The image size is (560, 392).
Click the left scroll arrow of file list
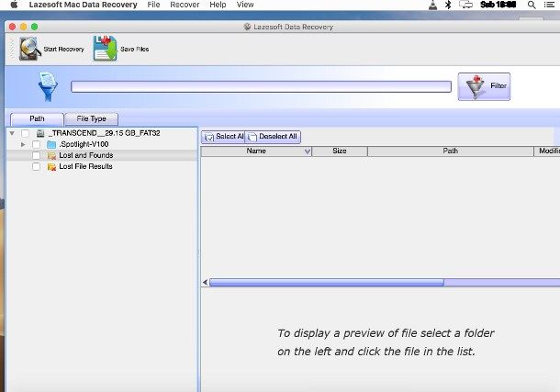pos(205,283)
